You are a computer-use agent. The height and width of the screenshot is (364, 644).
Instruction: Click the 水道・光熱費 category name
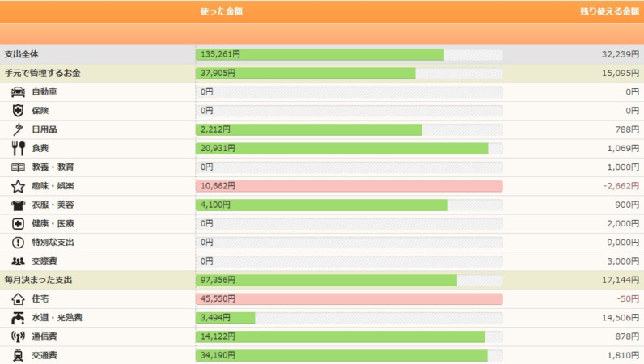57,318
